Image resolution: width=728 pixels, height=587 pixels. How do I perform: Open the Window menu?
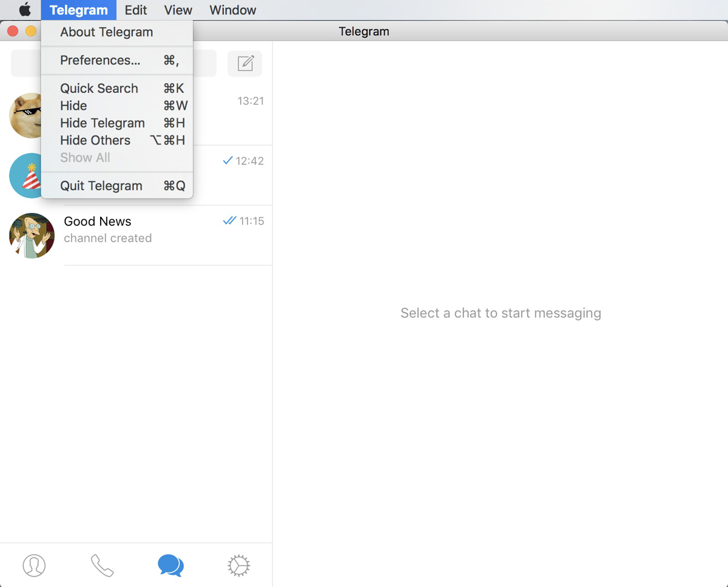tap(233, 10)
